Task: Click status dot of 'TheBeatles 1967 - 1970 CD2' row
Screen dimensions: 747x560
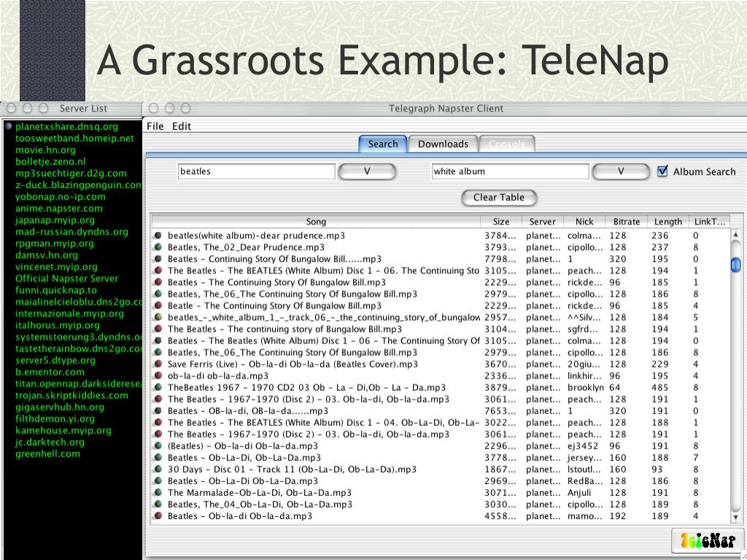Action: pyautogui.click(x=158, y=387)
